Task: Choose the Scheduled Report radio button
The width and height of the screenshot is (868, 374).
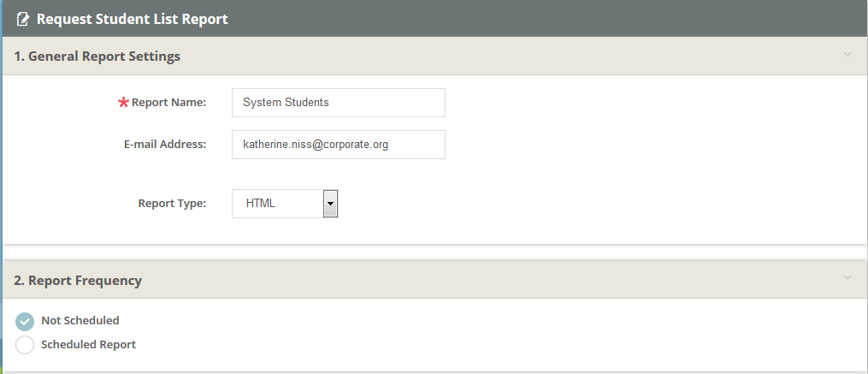Action: coord(26,345)
